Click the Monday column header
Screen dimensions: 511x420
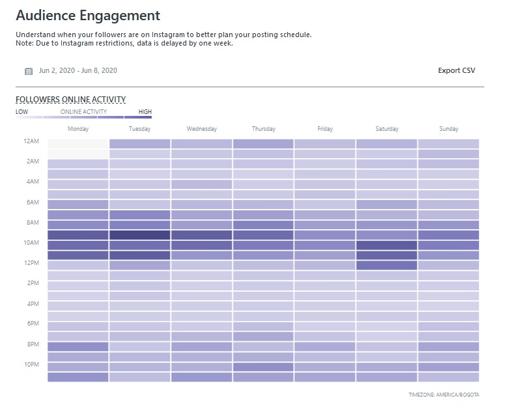pos(78,129)
